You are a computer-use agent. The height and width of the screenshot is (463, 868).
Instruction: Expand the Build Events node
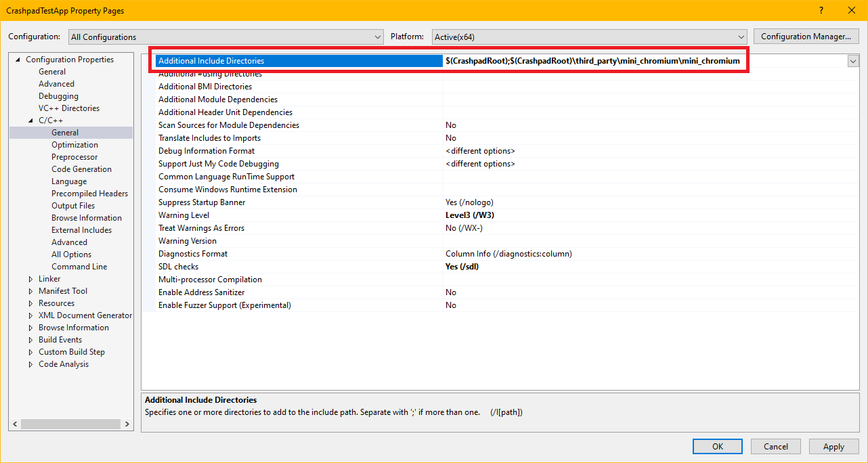30,340
